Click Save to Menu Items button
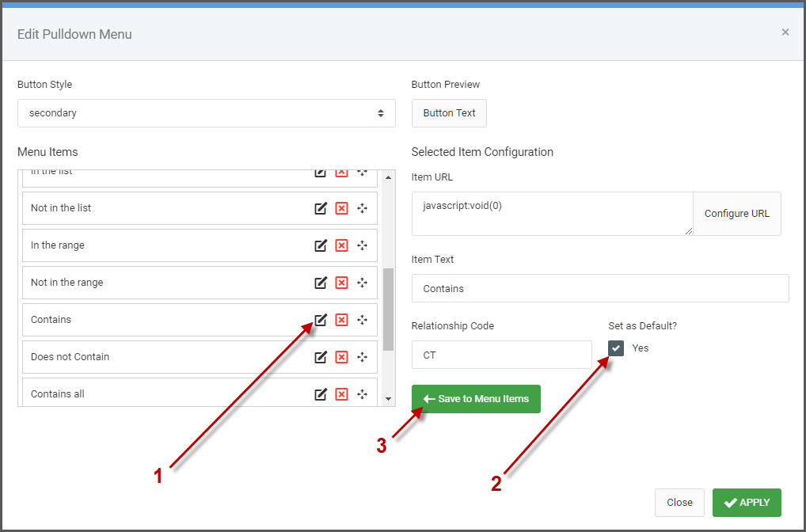 (476, 399)
